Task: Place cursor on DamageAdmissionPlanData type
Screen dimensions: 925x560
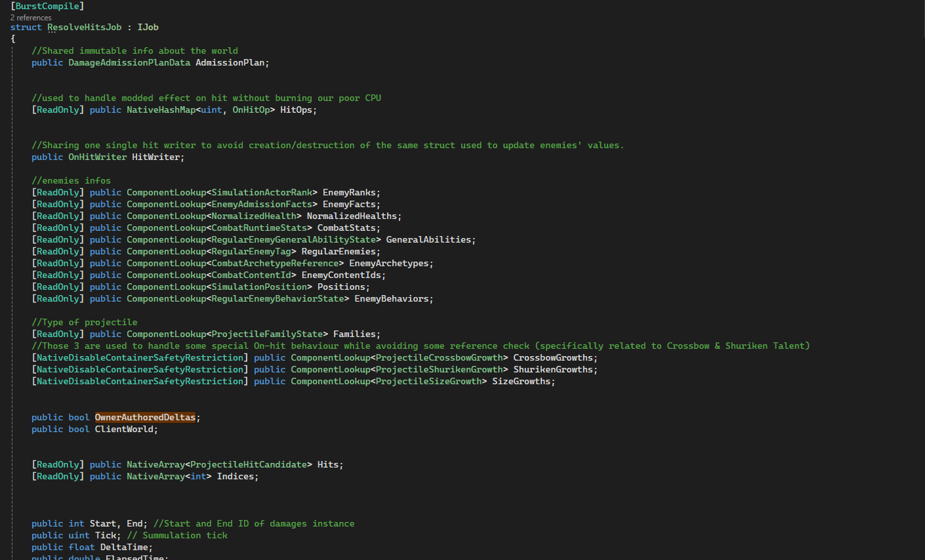Action: coord(129,62)
